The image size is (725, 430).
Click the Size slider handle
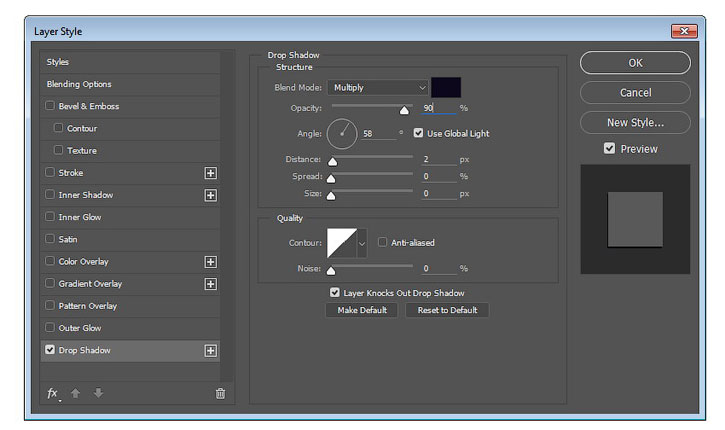[331, 196]
